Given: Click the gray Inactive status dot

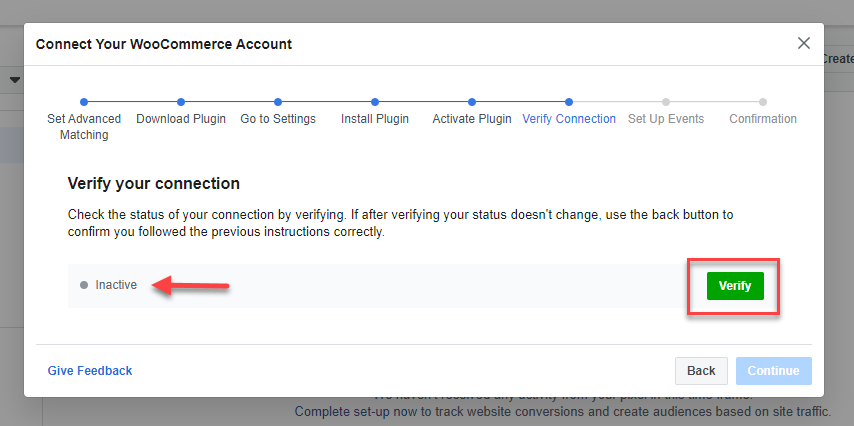Looking at the screenshot, I should 84,285.
